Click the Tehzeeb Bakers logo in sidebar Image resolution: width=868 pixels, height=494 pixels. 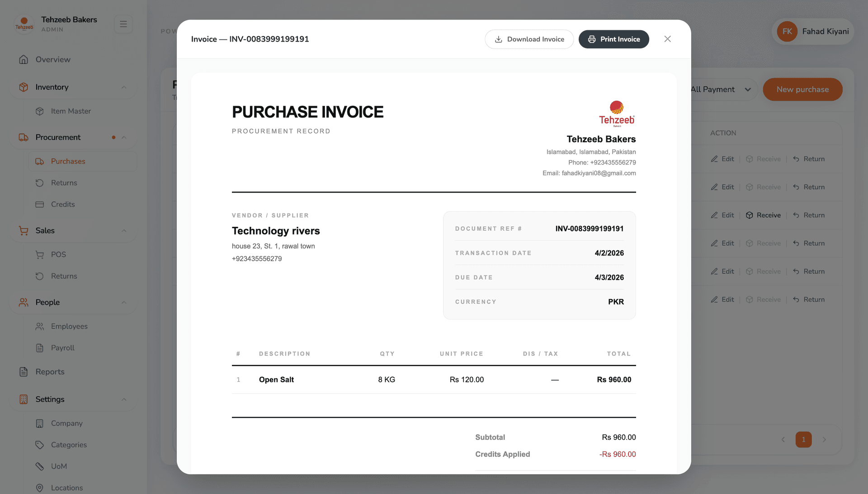click(24, 24)
